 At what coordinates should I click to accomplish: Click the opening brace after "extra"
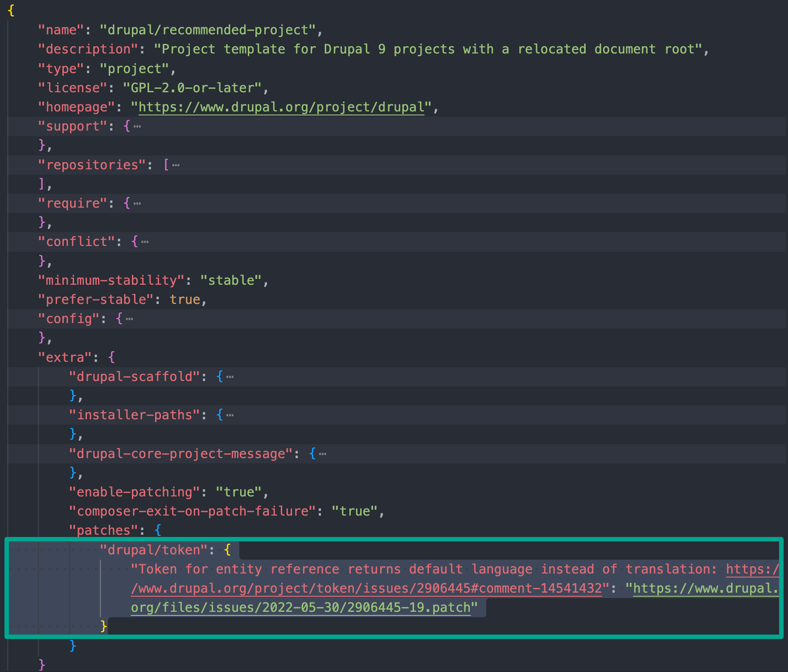pyautogui.click(x=111, y=357)
